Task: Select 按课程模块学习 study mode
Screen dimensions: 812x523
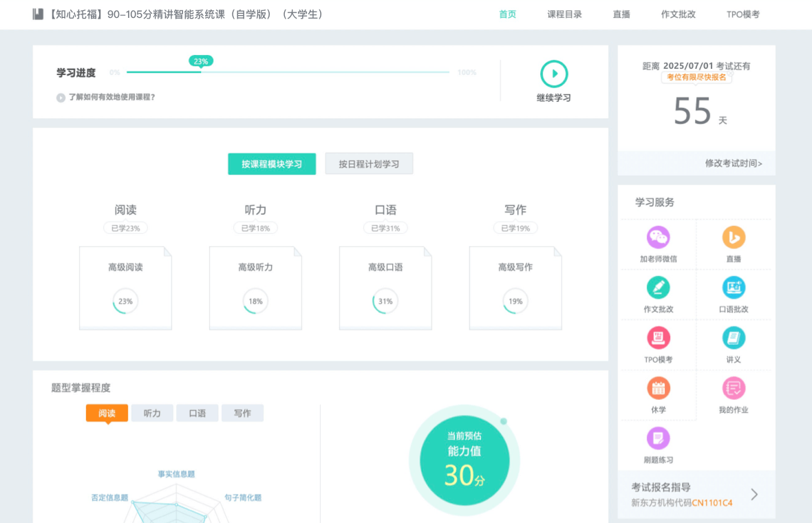Action: (272, 164)
